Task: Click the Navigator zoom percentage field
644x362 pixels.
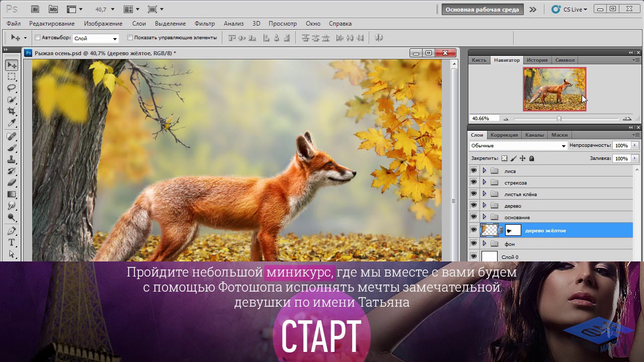Action: pos(484,119)
